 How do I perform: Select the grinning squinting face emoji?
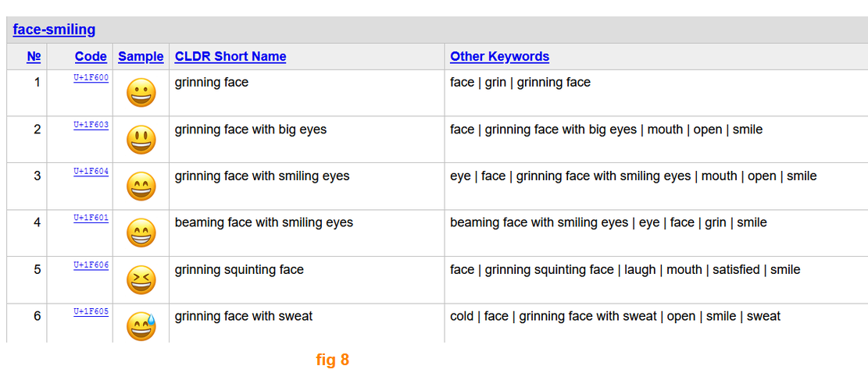pyautogui.click(x=141, y=280)
